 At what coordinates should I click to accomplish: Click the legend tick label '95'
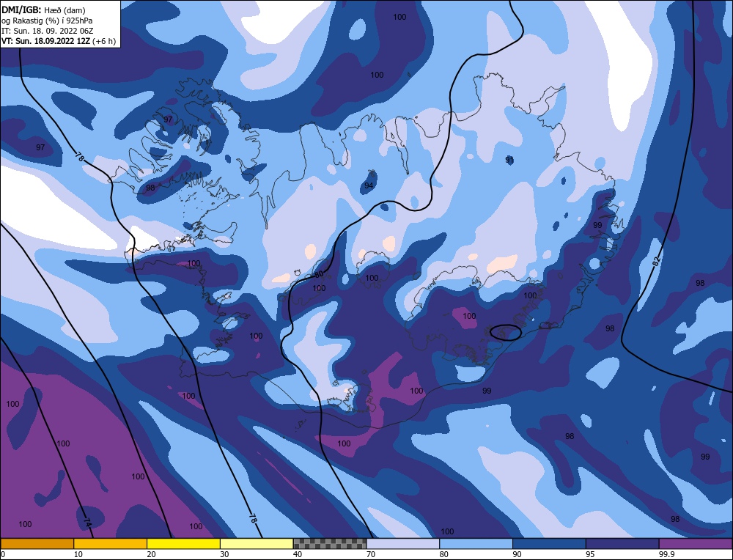(x=590, y=554)
